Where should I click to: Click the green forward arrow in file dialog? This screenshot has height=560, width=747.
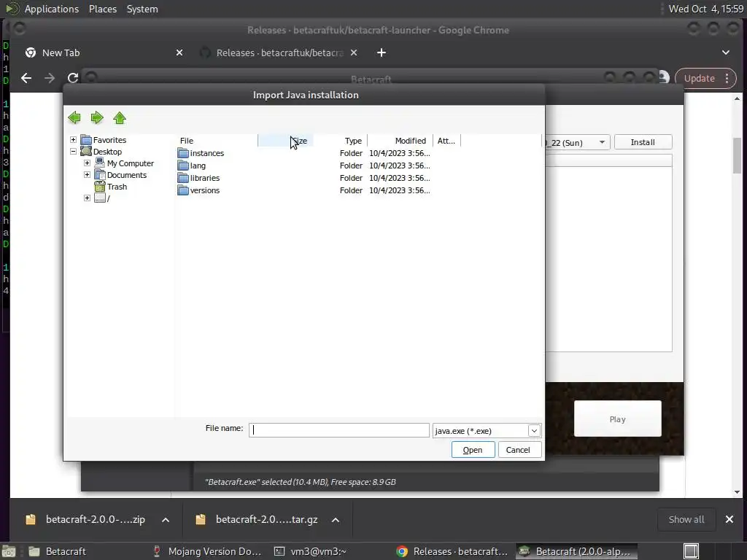coord(97,117)
